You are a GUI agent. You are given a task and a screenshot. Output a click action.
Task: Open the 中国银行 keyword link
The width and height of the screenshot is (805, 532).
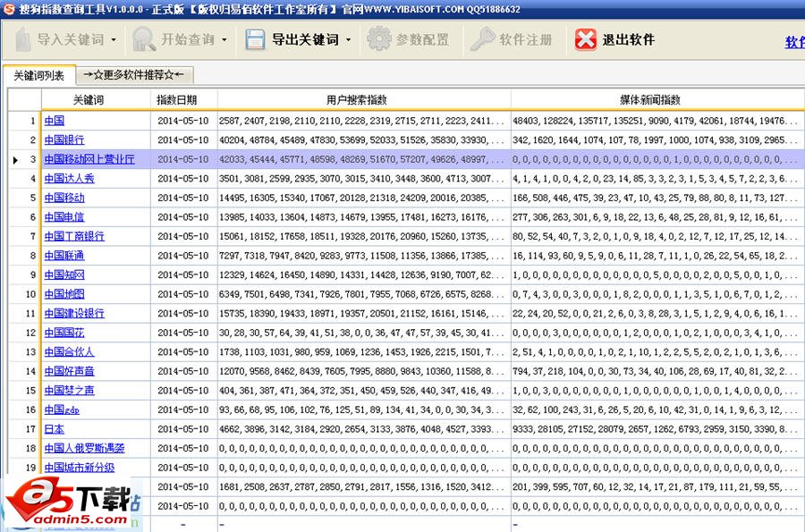(64, 139)
